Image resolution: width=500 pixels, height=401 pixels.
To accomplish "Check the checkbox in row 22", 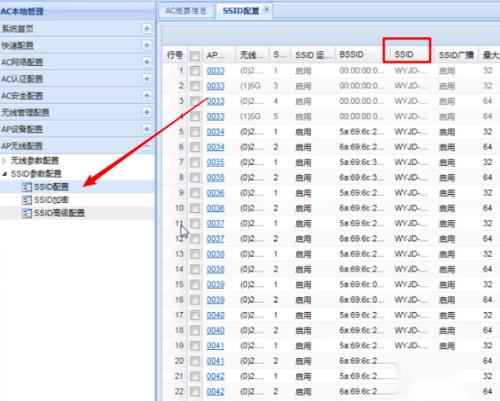I will 195,392.
